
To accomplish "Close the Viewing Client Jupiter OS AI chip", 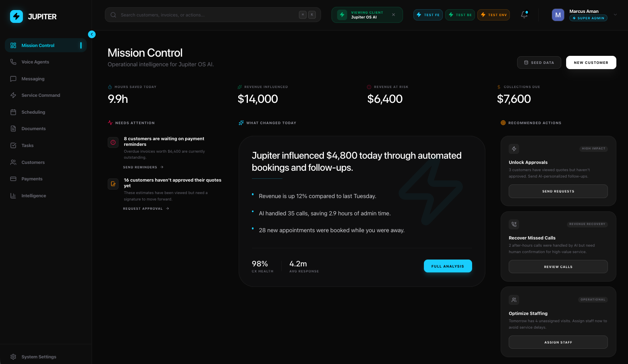I will coord(393,15).
